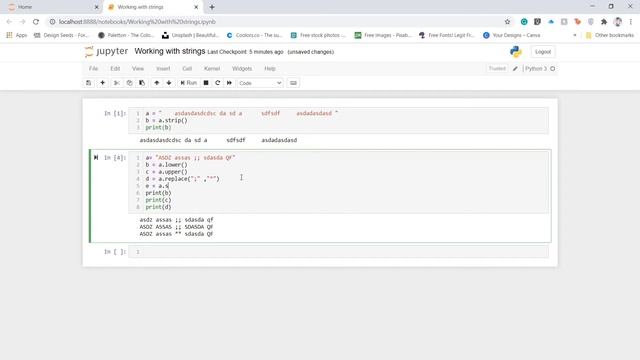Image resolution: width=640 pixels, height=360 pixels.
Task: Move selected cell down arrow
Action: 169,83
